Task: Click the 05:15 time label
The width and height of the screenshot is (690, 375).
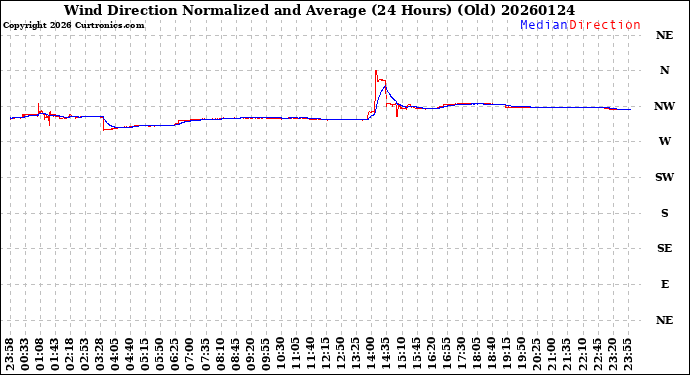Action: tap(146, 355)
